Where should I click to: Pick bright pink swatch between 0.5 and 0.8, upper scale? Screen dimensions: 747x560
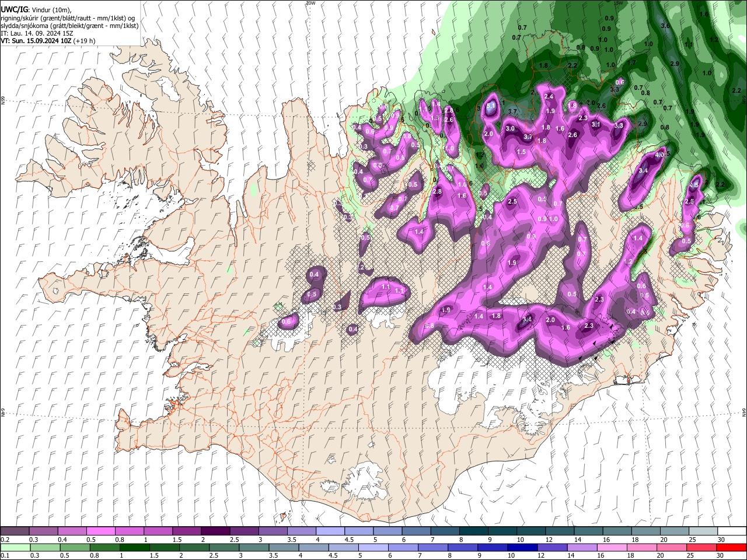coord(100,531)
